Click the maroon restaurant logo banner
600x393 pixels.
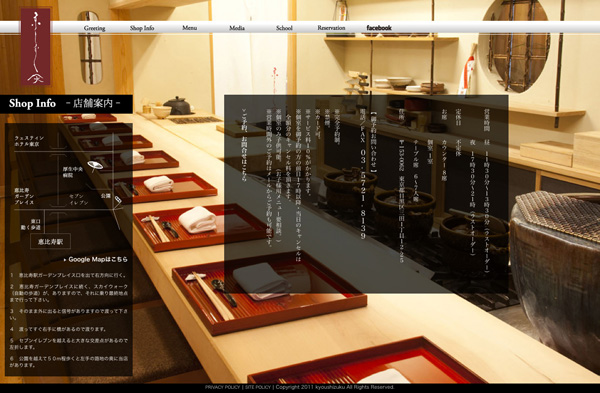click(x=36, y=47)
